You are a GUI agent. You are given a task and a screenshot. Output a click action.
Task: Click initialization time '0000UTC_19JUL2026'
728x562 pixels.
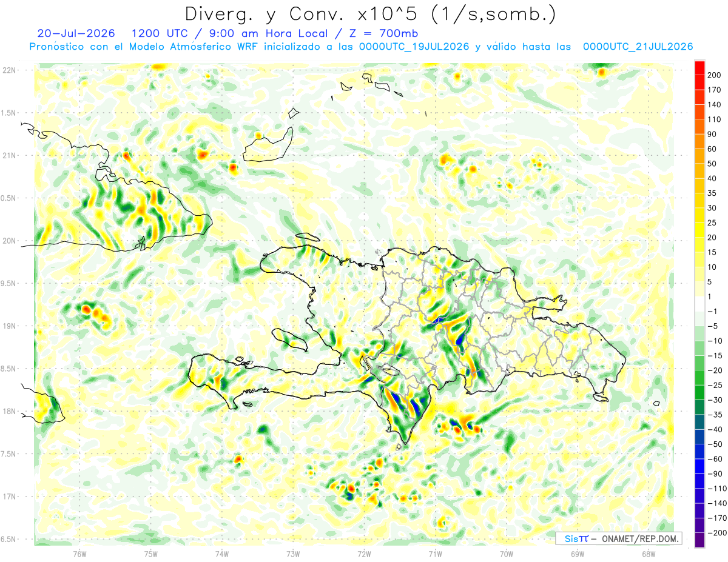(414, 47)
